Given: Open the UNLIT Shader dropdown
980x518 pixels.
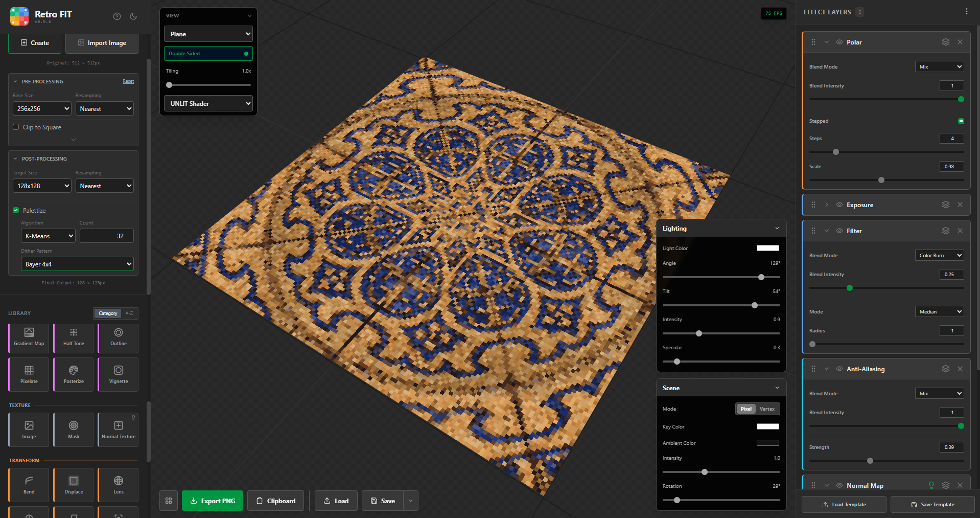Looking at the screenshot, I should [x=208, y=103].
